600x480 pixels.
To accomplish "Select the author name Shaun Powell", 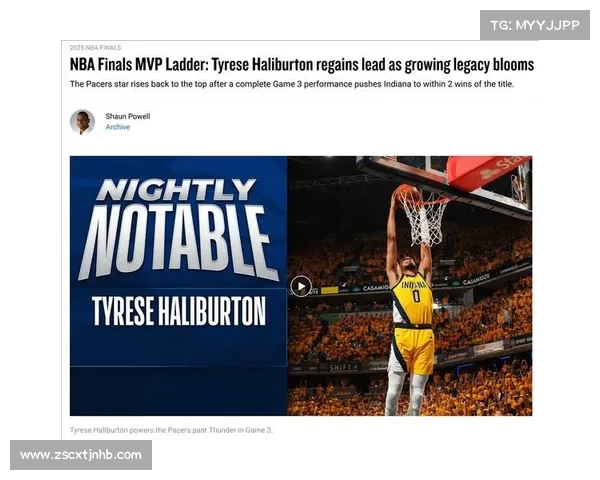I will pyautogui.click(x=128, y=116).
